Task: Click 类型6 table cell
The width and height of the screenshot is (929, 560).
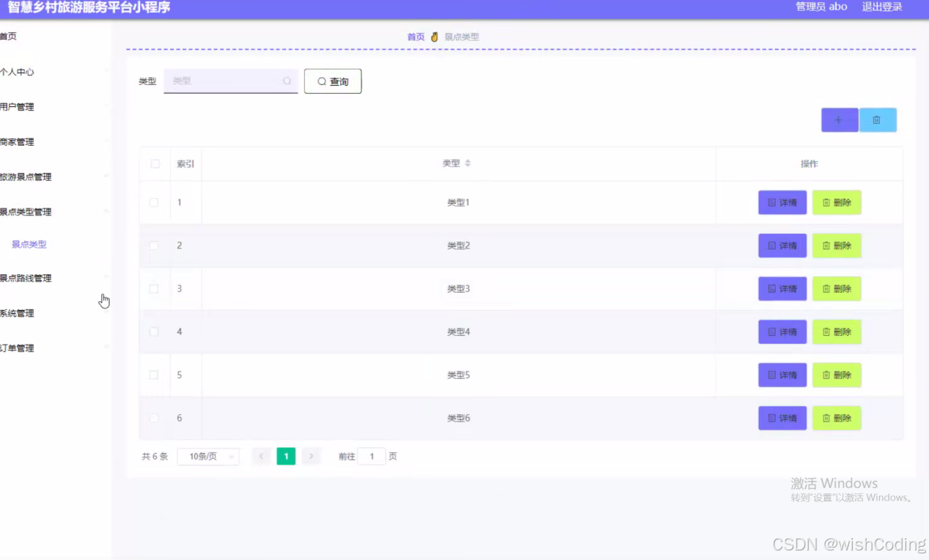Action: click(458, 418)
